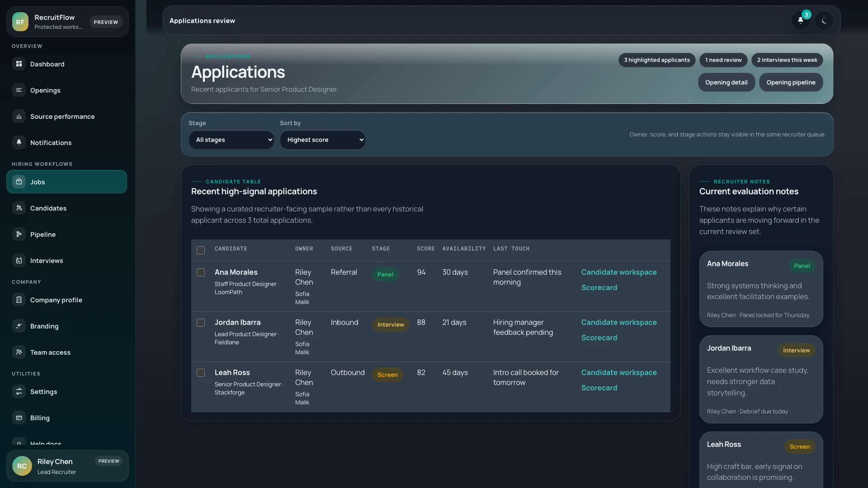
Task: Open Candidate workspace for Jordan Ibarra
Action: coord(619,322)
